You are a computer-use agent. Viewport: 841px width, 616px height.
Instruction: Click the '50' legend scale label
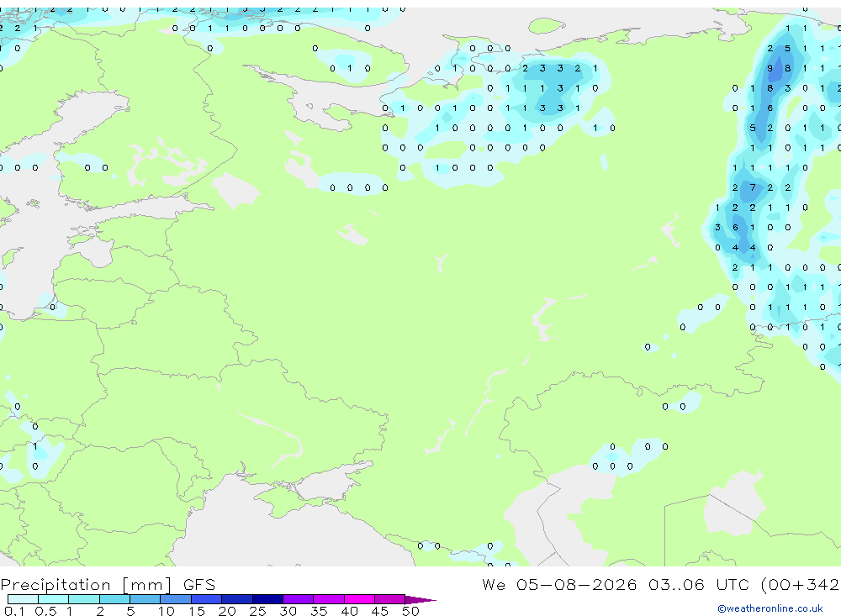410,611
